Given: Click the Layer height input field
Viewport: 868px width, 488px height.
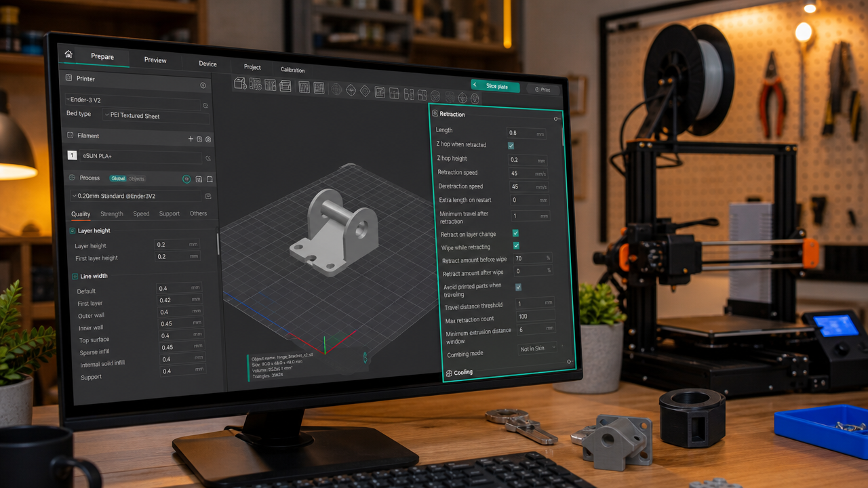Looking at the screenshot, I should (177, 244).
